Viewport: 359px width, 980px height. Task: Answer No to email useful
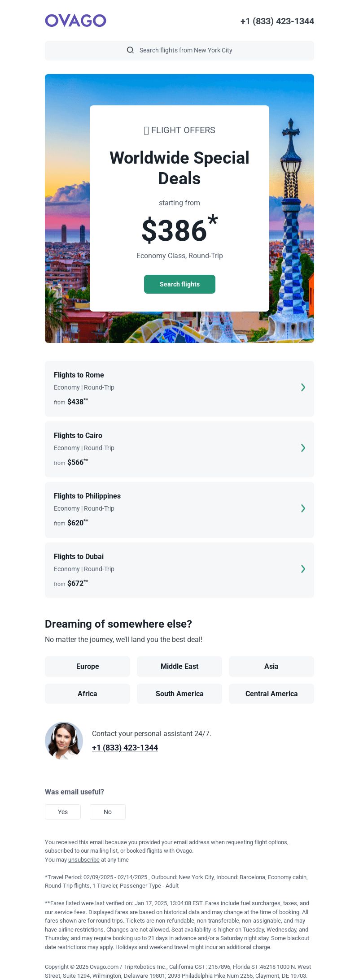[108, 812]
